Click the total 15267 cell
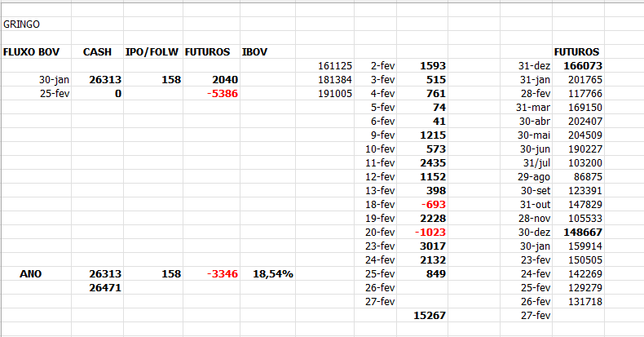Viewport: 644px width, 337px height. point(422,315)
